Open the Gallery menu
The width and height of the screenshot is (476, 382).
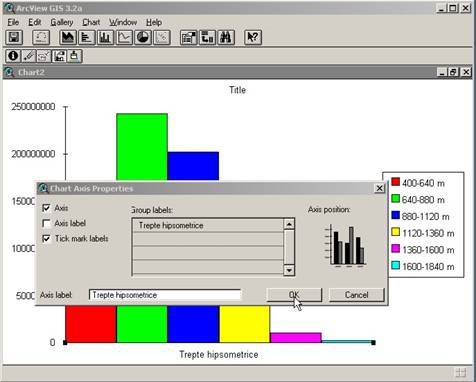[x=62, y=22]
